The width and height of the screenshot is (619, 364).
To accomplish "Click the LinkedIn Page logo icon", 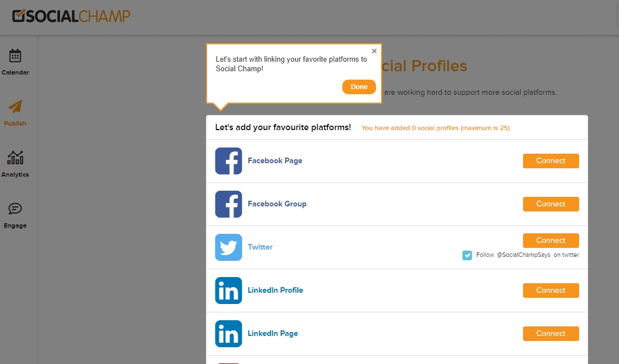I will [228, 334].
